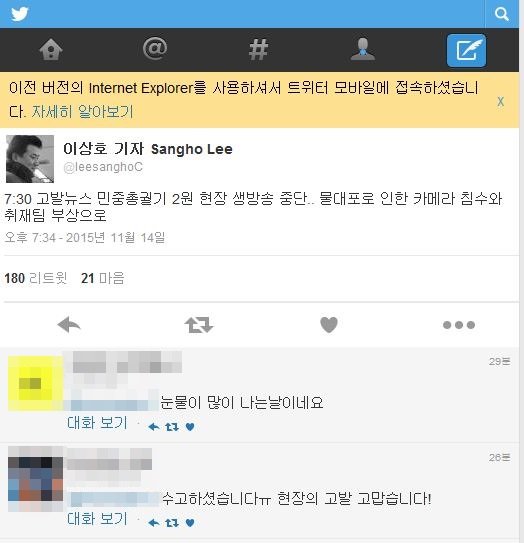This screenshot has height=543, width=524.
Task: Compose a new tweet with quill button
Action: coord(467,50)
